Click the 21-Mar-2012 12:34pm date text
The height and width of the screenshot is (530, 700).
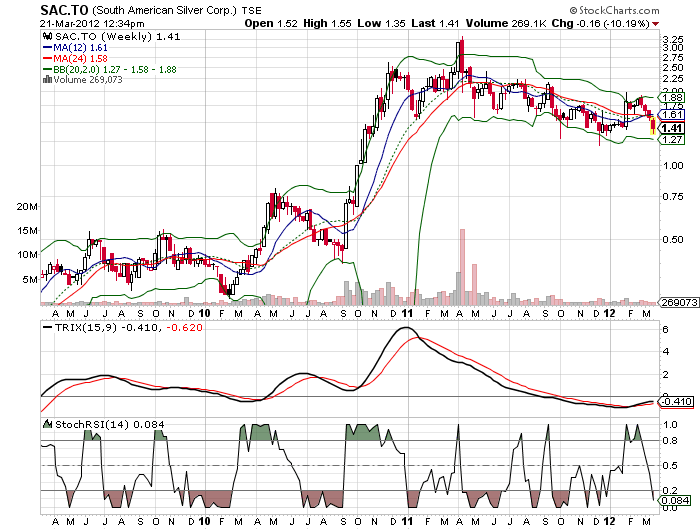[92, 24]
